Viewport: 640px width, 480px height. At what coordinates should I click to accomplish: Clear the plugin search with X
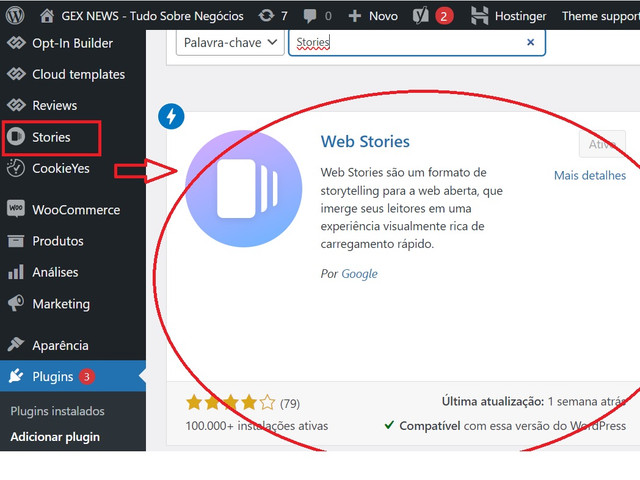(530, 42)
